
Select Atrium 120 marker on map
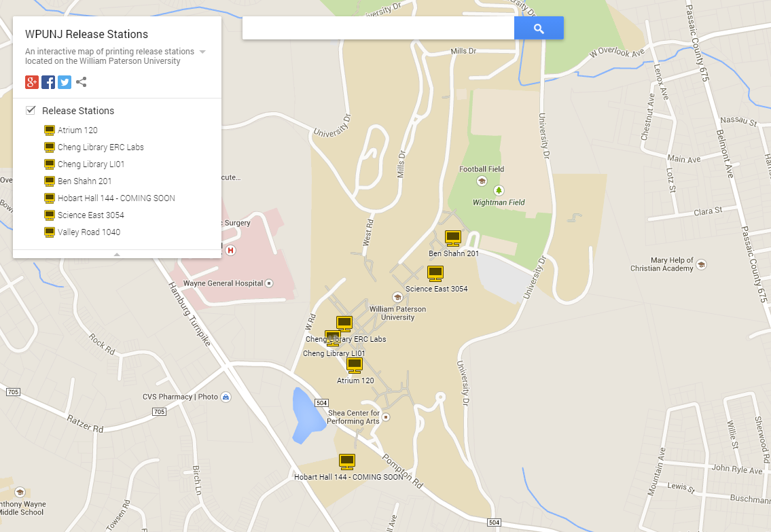355,366
